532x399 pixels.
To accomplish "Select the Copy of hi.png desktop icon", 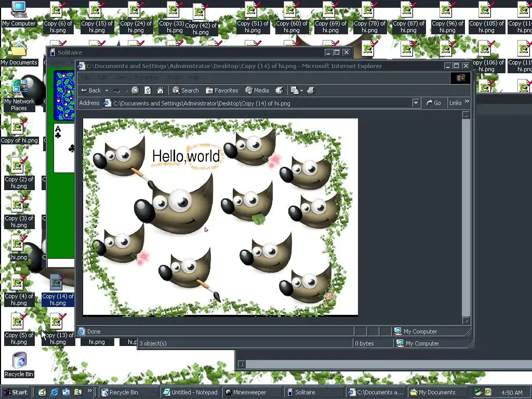I will point(19,131).
